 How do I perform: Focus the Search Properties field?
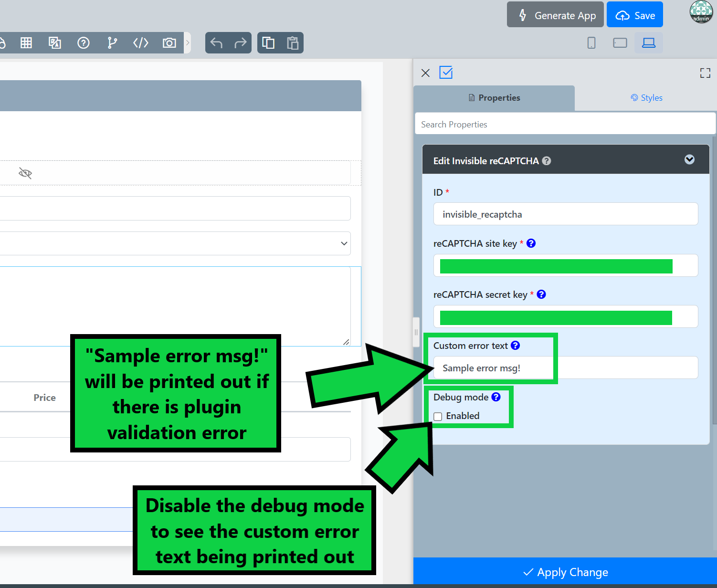(x=565, y=124)
